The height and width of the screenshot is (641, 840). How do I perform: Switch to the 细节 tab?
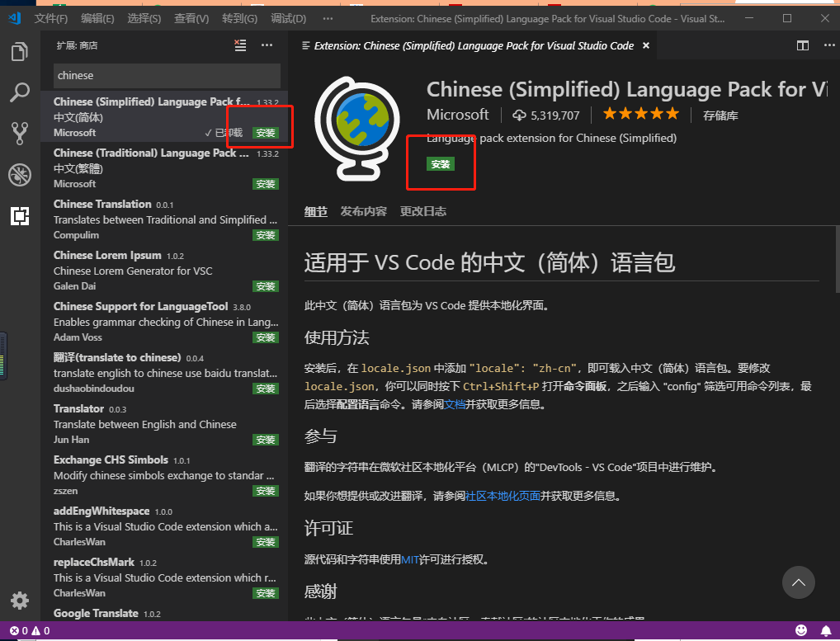tap(315, 211)
